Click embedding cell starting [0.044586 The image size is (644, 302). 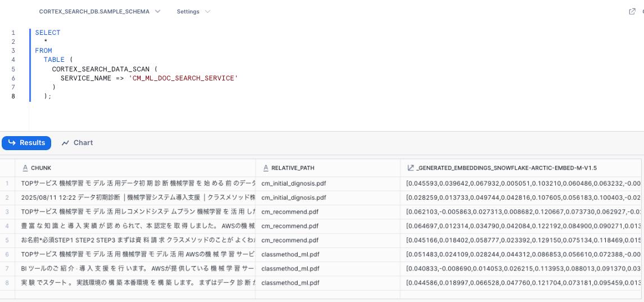click(521, 283)
